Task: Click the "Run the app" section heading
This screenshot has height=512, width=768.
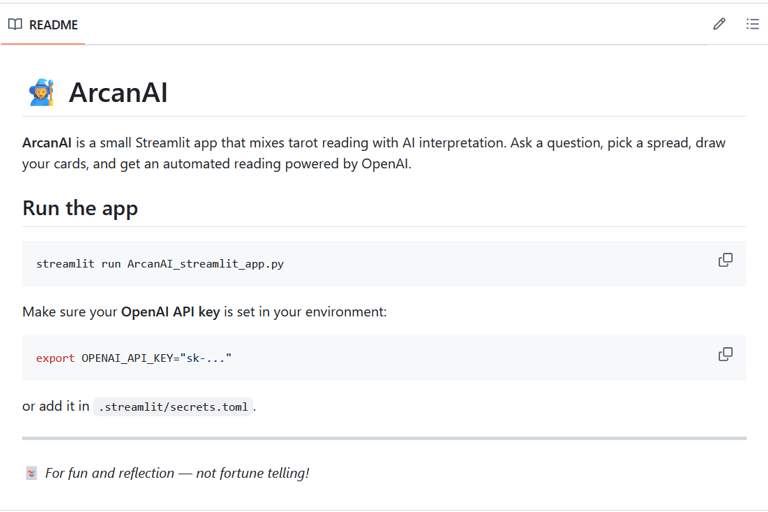Action: click(x=80, y=208)
